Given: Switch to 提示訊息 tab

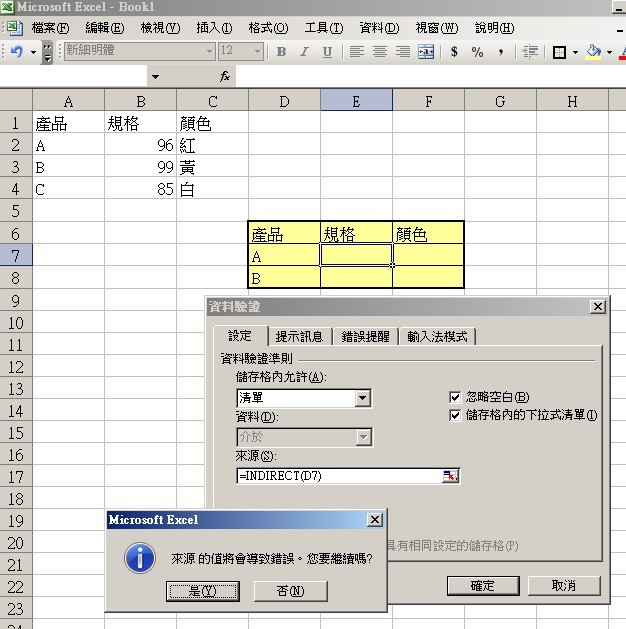Looking at the screenshot, I should pos(299,337).
